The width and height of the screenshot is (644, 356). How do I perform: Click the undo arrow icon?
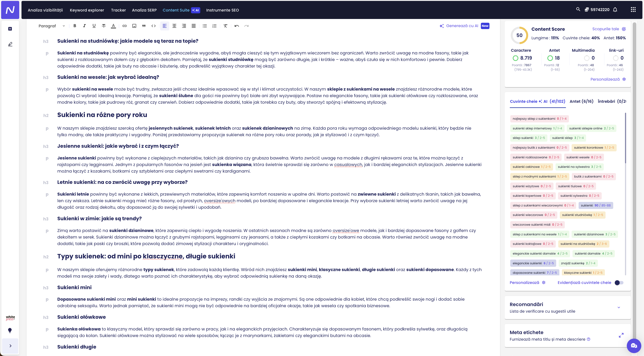(236, 26)
